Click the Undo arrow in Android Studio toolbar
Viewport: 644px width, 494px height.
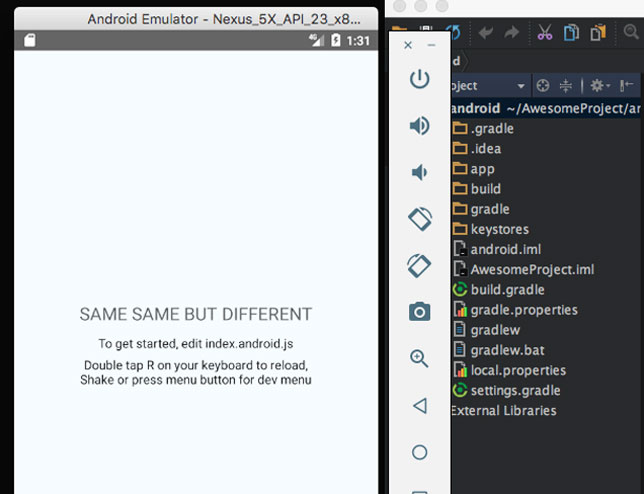(485, 32)
